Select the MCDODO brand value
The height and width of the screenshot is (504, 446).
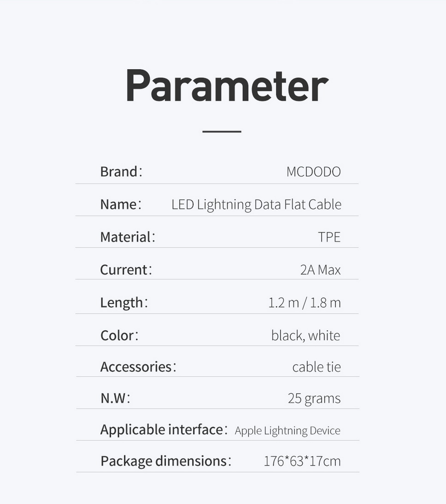(x=313, y=172)
